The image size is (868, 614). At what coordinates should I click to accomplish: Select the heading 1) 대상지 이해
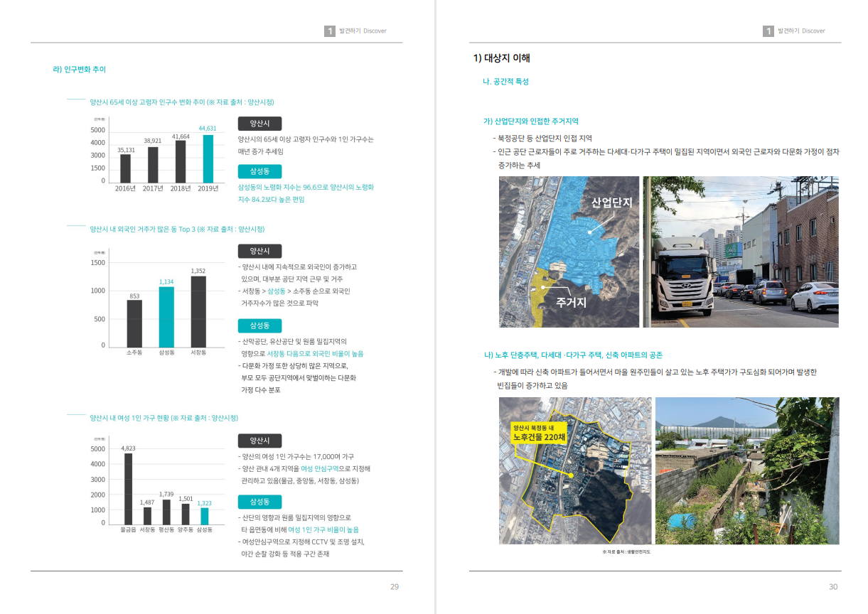[x=502, y=58]
